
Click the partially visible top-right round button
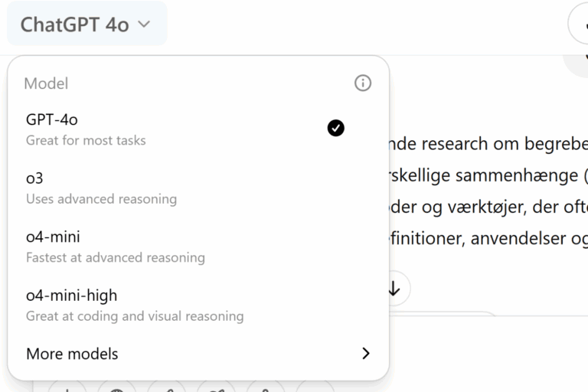[579, 24]
